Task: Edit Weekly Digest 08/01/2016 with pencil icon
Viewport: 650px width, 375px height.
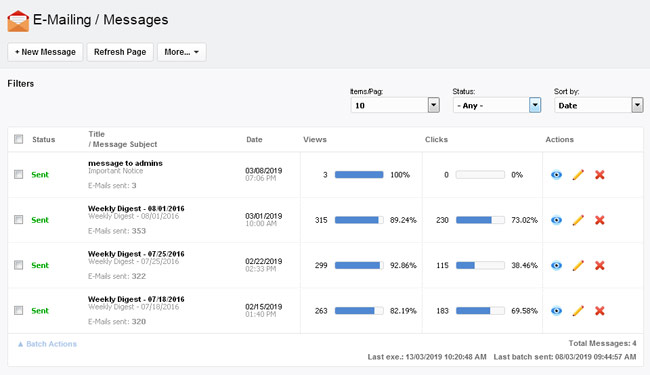Action: [x=578, y=220]
